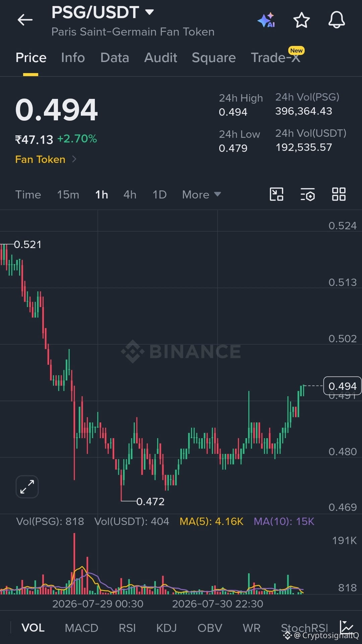Select the 4h interval
This screenshot has height=644, width=362.
click(x=130, y=194)
